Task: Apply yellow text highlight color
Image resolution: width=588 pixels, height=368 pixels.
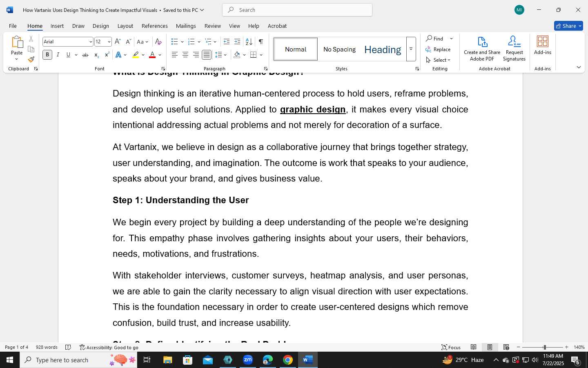Action: click(136, 55)
